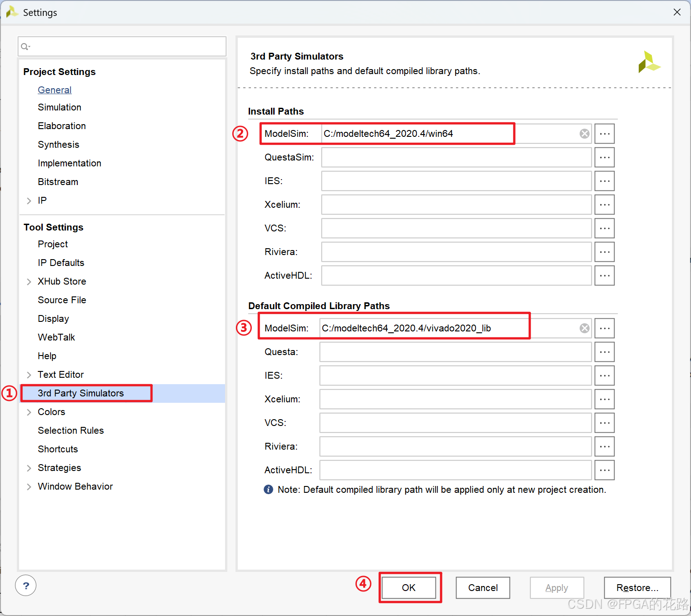The image size is (691, 616).
Task: Browse for Questa compiled library path
Action: tap(605, 352)
